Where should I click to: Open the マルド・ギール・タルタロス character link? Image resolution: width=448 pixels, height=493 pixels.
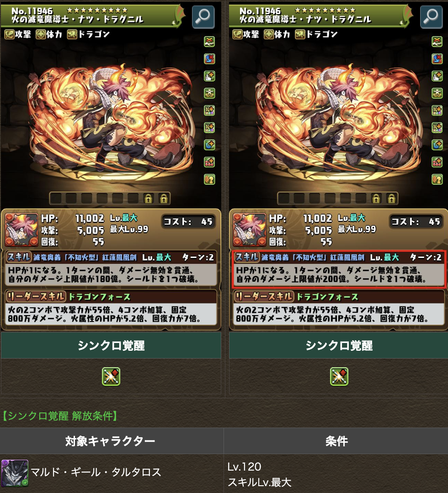pyautogui.click(x=96, y=472)
